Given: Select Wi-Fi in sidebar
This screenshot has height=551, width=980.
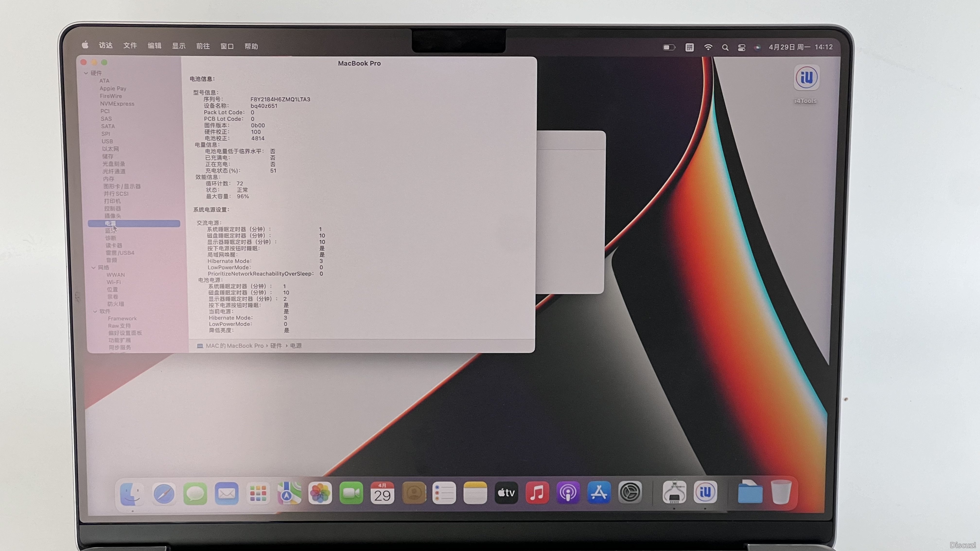Looking at the screenshot, I should point(113,282).
